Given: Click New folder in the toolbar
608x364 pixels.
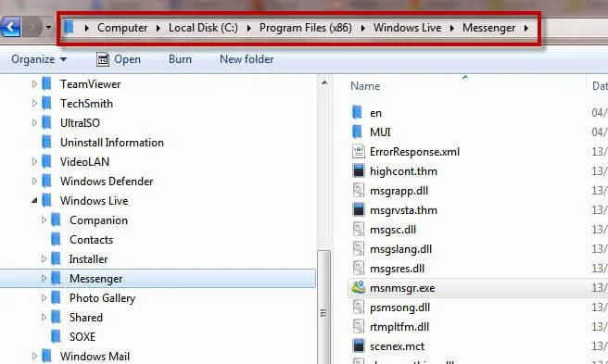Looking at the screenshot, I should click(247, 59).
